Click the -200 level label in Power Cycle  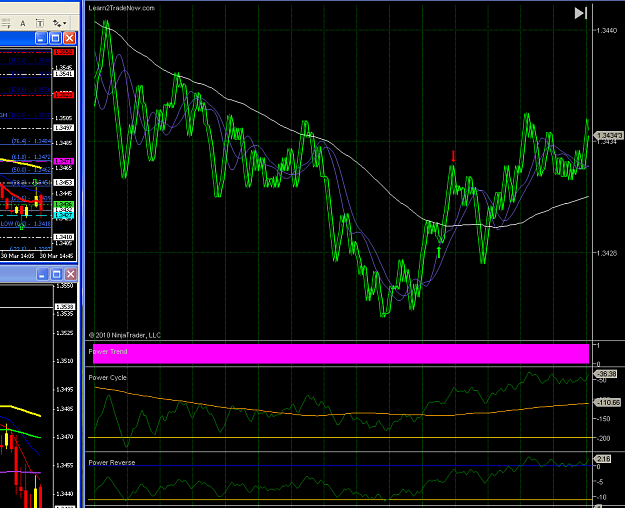click(604, 438)
